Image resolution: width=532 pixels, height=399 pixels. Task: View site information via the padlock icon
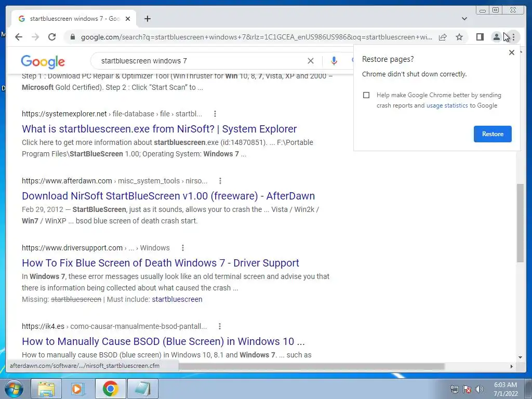[72, 37]
